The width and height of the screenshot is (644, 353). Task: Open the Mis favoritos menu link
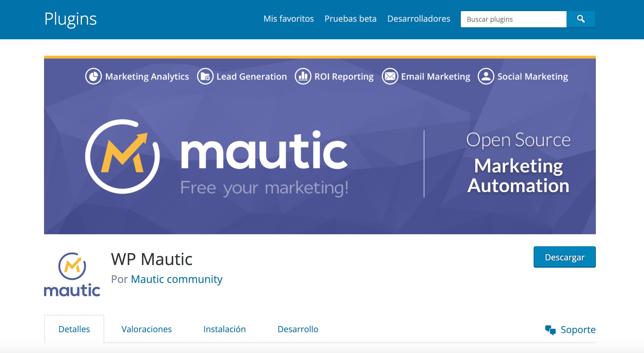(x=289, y=19)
